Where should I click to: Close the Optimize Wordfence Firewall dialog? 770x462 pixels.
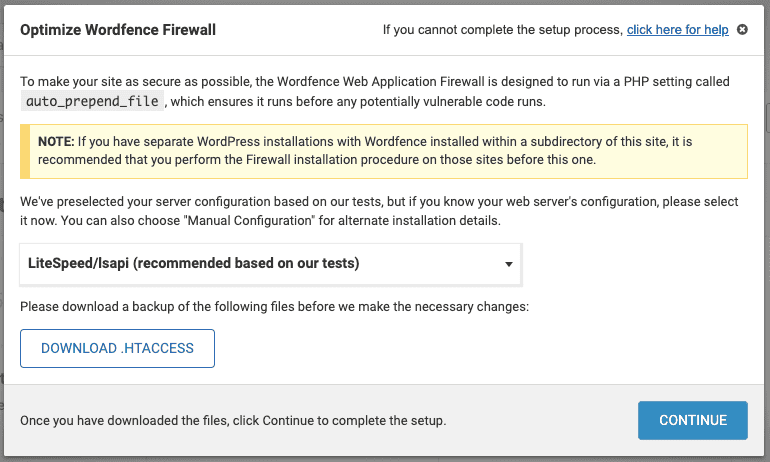(x=742, y=30)
